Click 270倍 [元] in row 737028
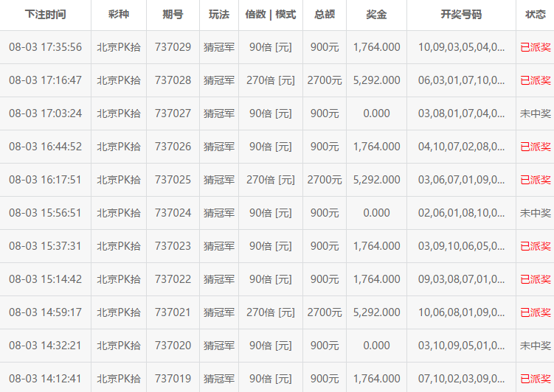The width and height of the screenshot is (554, 392). pos(271,80)
